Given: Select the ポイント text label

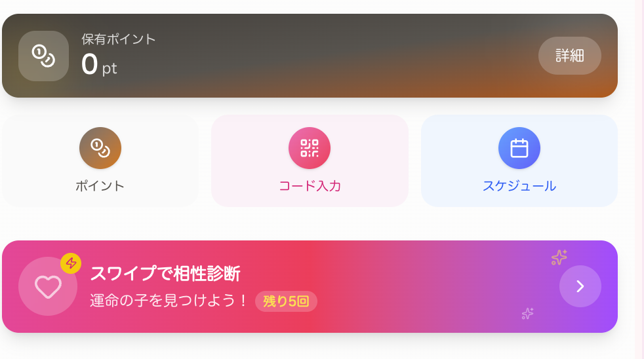Looking at the screenshot, I should 100,185.
